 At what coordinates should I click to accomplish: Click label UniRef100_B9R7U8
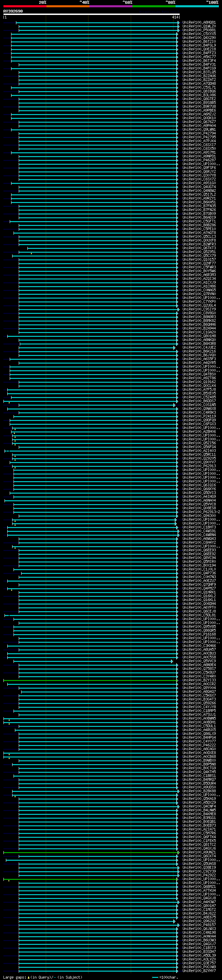(199, 106)
